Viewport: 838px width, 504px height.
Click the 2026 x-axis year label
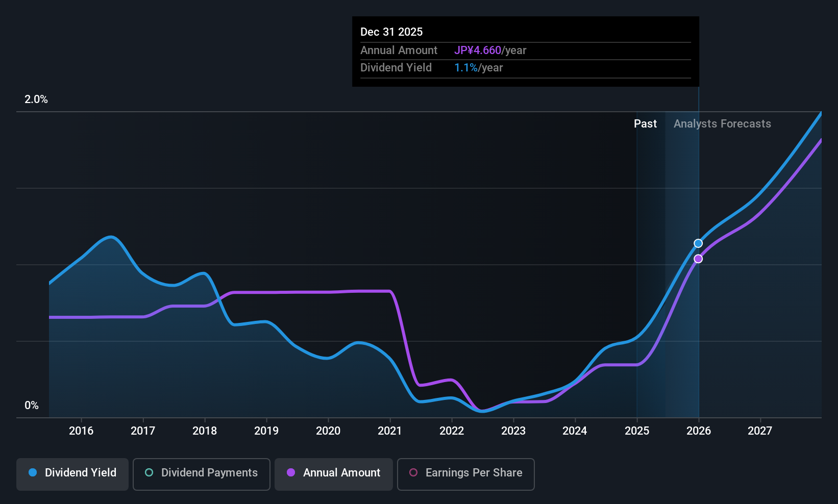[699, 431]
